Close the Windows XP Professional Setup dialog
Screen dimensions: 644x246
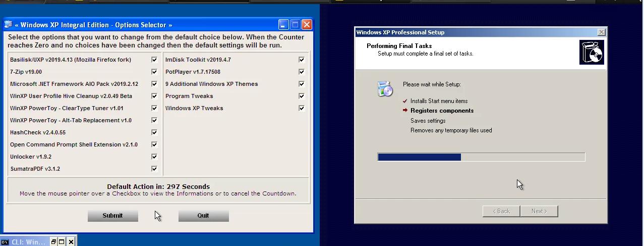pyautogui.click(x=601, y=32)
